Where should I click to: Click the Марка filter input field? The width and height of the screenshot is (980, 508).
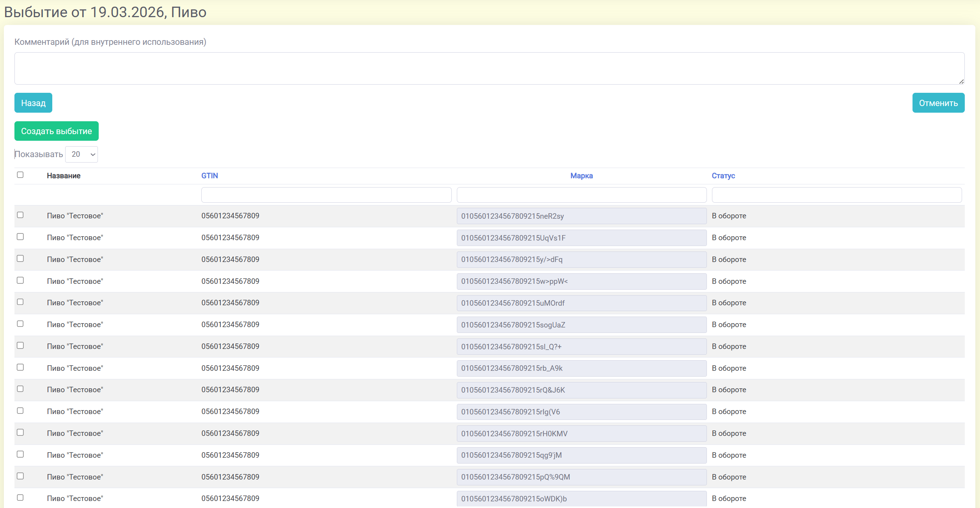click(x=581, y=195)
